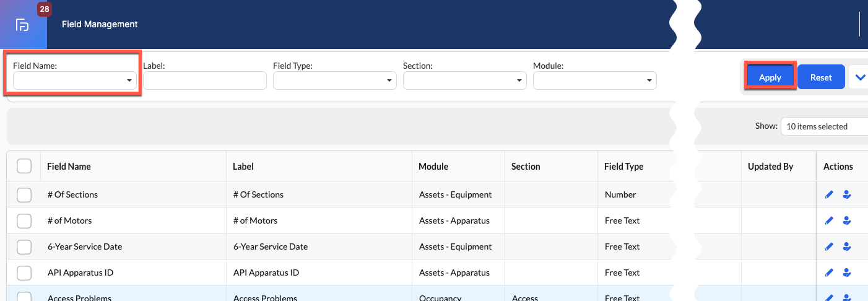Click the Actions column header
Image resolution: width=868 pixels, height=301 pixels.
[x=838, y=167]
